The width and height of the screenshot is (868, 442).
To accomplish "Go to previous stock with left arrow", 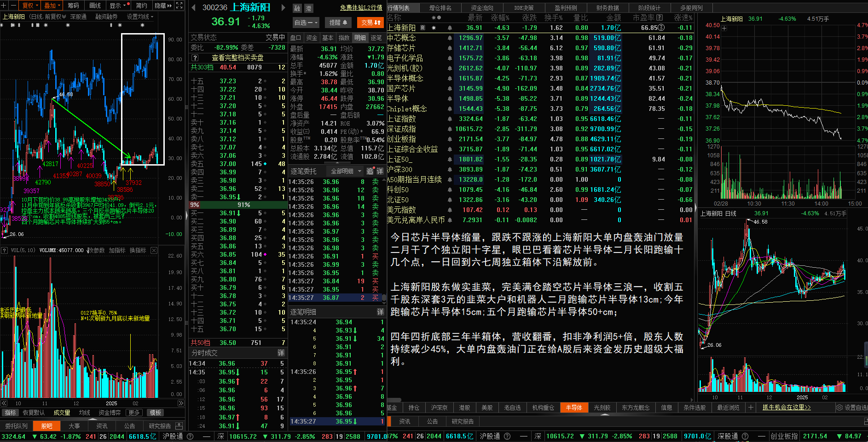I will coord(193,7).
